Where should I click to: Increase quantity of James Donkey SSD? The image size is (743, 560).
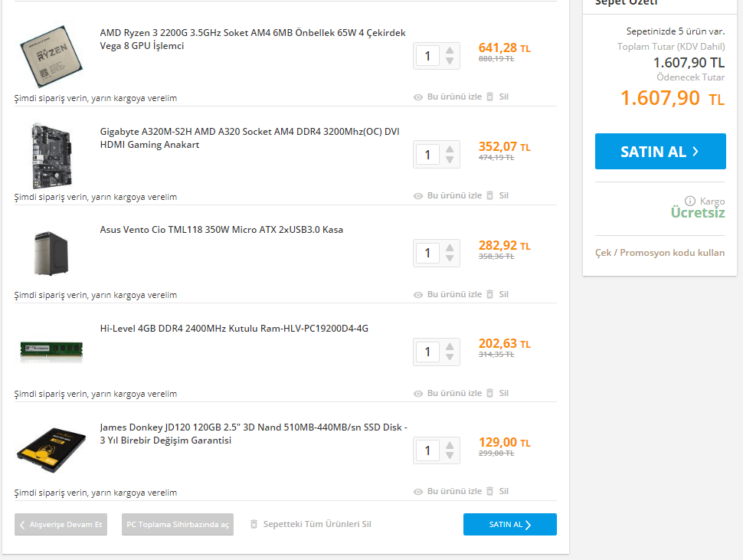coord(450,444)
